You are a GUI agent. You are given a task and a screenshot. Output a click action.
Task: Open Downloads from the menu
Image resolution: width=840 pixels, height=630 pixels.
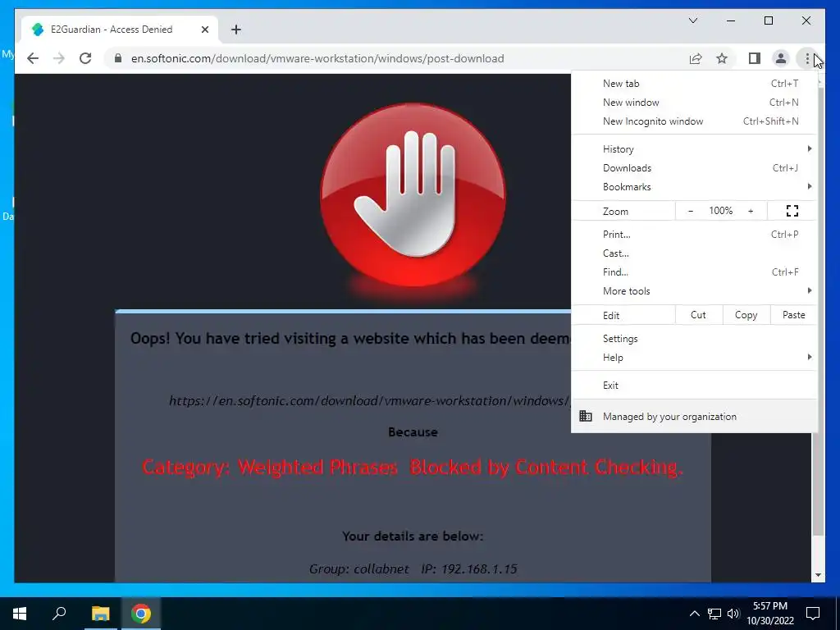pyautogui.click(x=694, y=167)
